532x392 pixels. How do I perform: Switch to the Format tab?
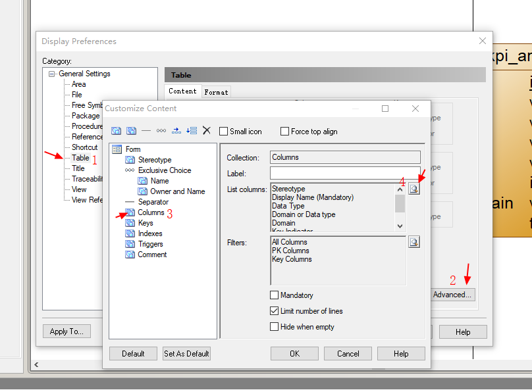pos(216,91)
